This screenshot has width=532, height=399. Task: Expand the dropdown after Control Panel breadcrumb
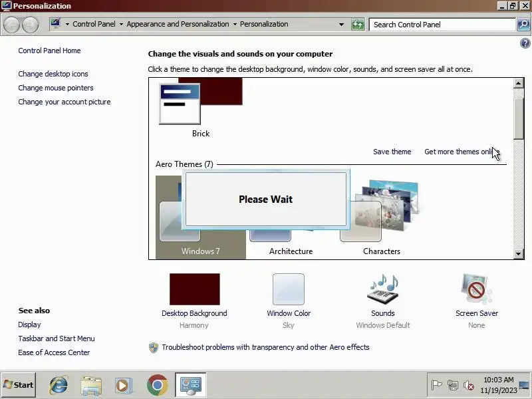pyautogui.click(x=121, y=25)
